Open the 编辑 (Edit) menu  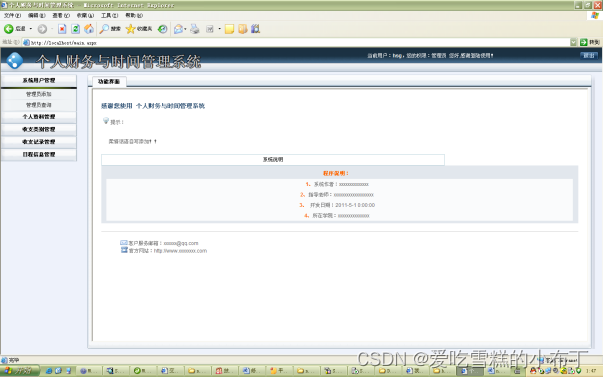[37, 15]
